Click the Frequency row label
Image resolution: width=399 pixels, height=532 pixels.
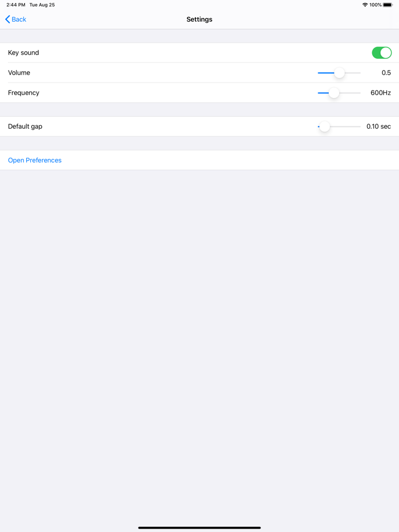click(x=23, y=93)
